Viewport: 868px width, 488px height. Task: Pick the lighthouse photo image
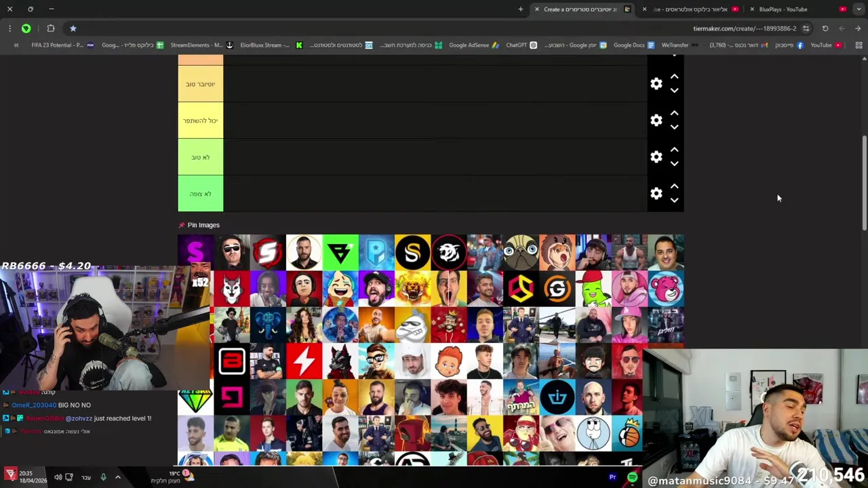(x=449, y=434)
